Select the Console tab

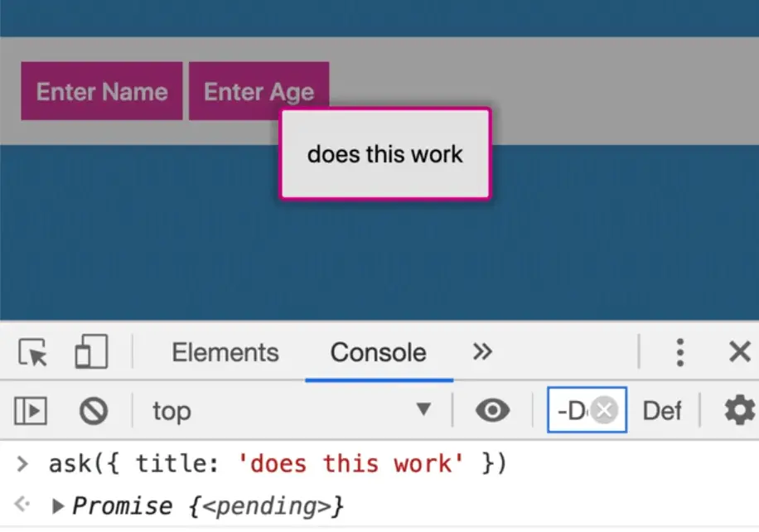pyautogui.click(x=378, y=353)
